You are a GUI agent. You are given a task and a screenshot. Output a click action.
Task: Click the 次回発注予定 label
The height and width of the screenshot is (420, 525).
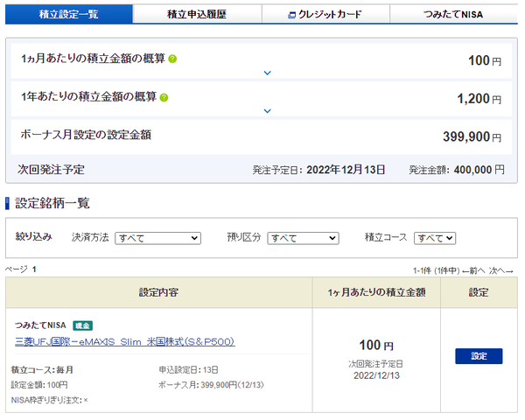51,170
